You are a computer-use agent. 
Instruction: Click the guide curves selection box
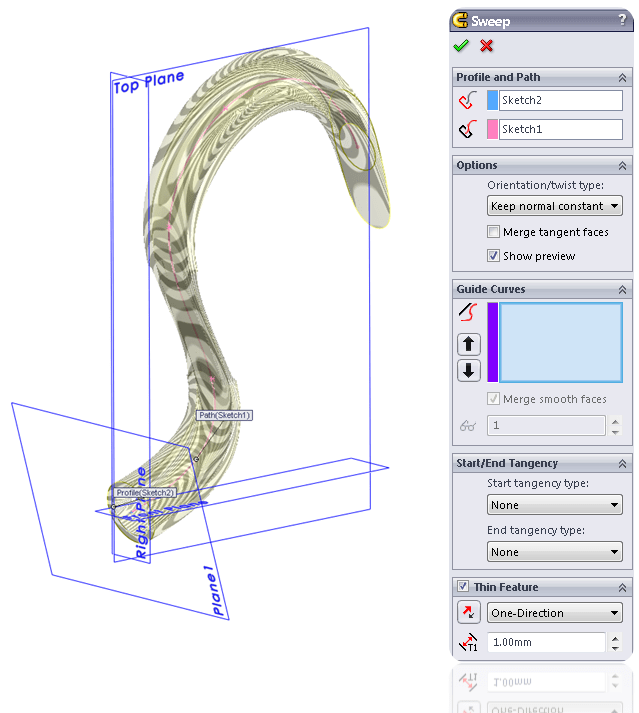pyautogui.click(x=561, y=342)
